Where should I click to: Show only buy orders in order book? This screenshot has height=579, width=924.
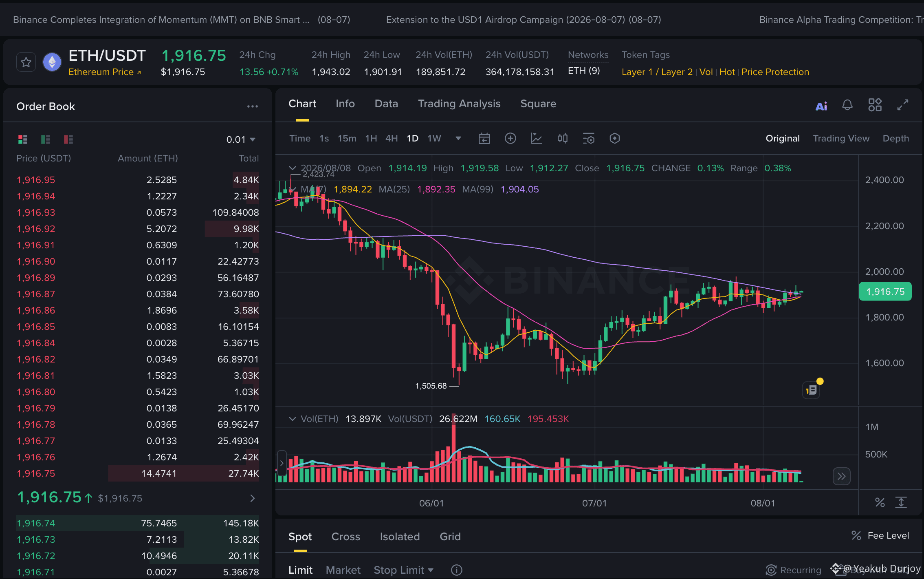[x=46, y=139]
